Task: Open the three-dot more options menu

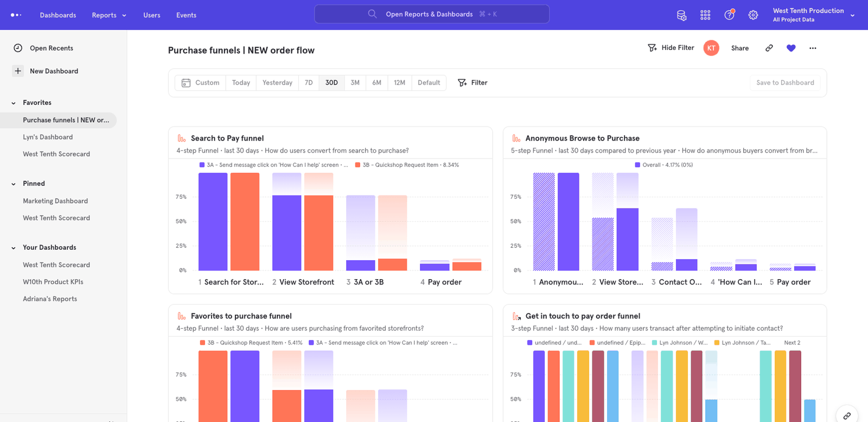Action: pos(813,48)
